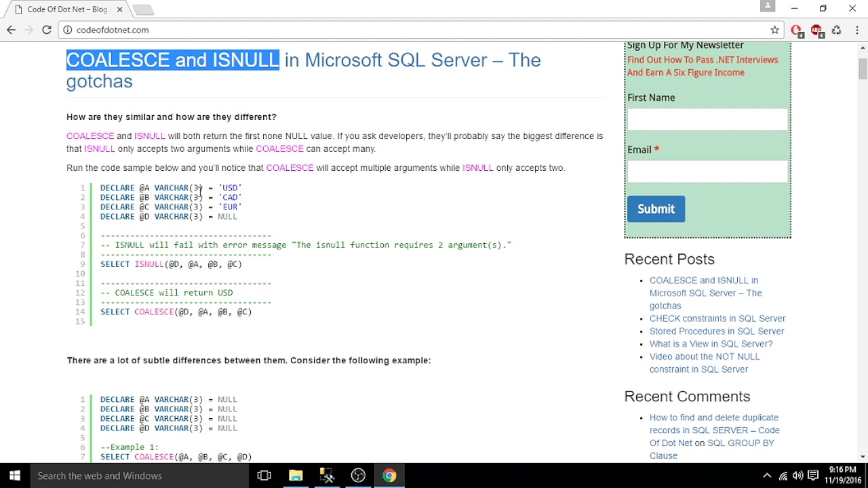The height and width of the screenshot is (488, 868).
Task: Click the scrollbar up arrow
Action: pos(863,47)
